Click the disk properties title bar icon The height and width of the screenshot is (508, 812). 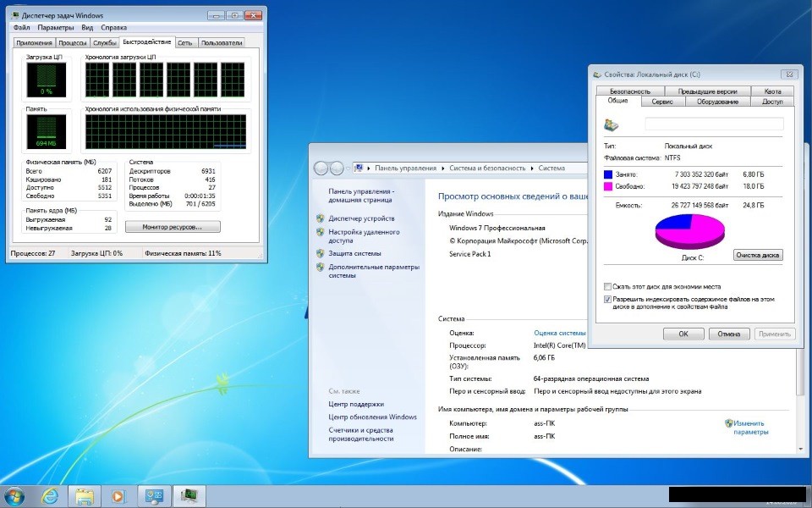pos(597,75)
